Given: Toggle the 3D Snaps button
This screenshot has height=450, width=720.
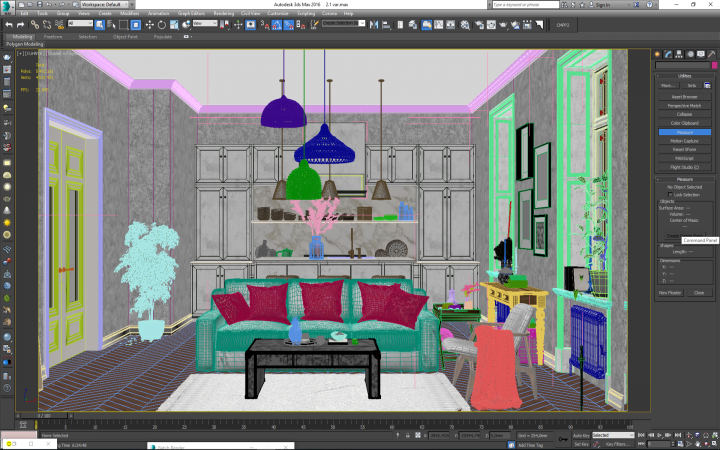Looking at the screenshot, I should [x=264, y=25].
